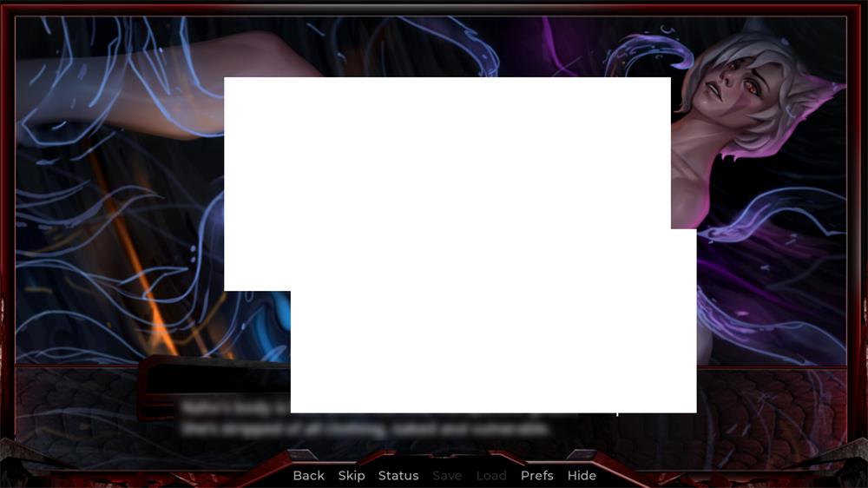Open the Status screen
868x488 pixels.
click(398, 476)
